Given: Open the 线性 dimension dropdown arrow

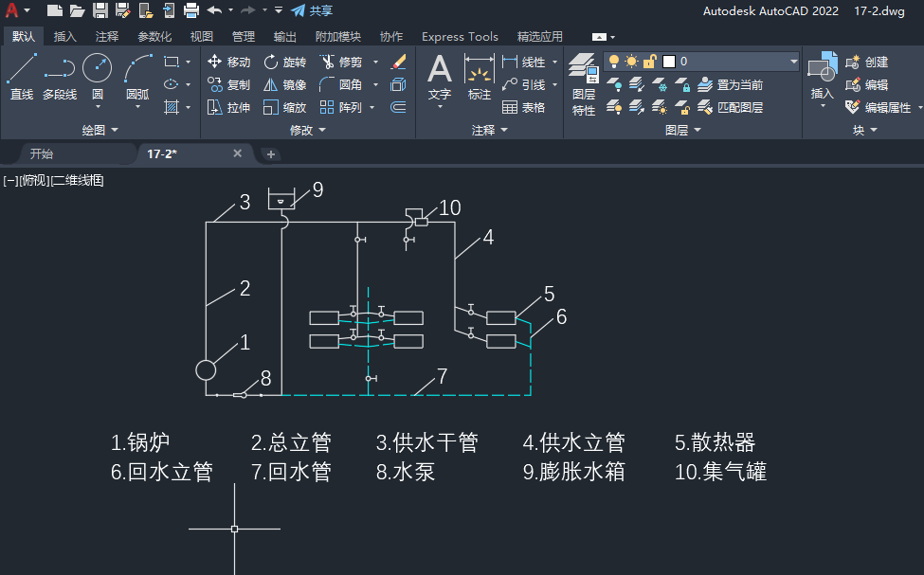Looking at the screenshot, I should (x=554, y=62).
